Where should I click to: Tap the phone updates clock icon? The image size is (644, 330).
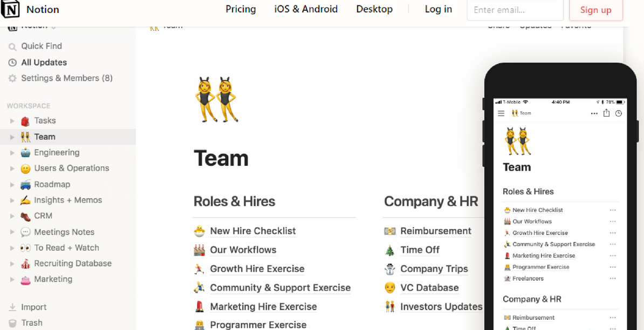click(x=619, y=113)
